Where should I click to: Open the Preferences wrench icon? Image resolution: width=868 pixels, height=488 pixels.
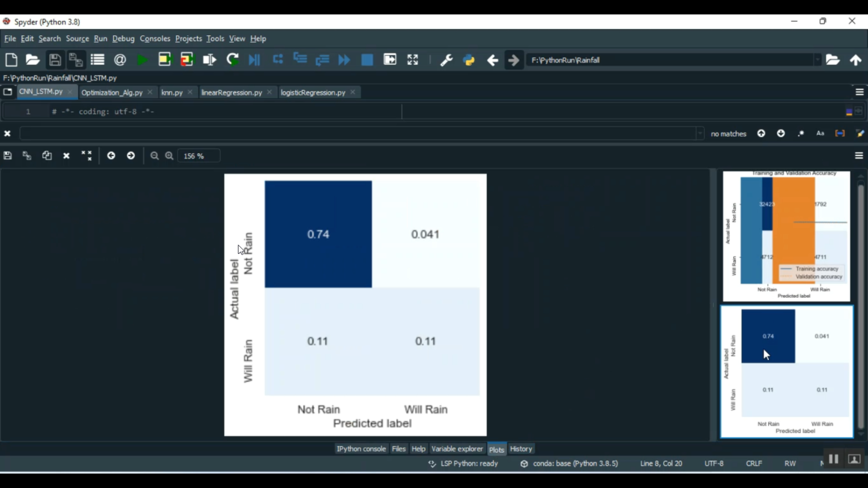click(446, 60)
